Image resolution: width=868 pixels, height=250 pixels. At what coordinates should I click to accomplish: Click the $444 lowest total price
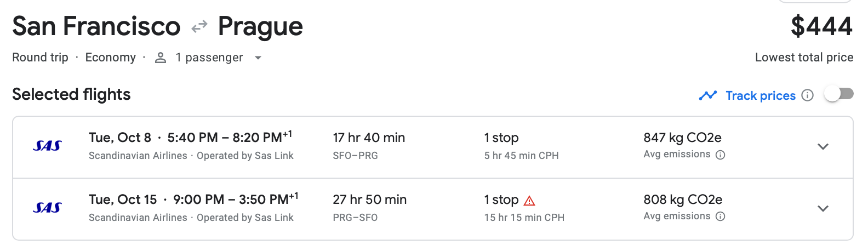[x=821, y=26]
